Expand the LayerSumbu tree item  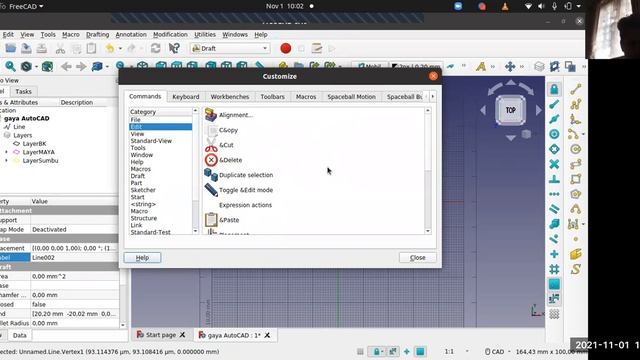6,160
